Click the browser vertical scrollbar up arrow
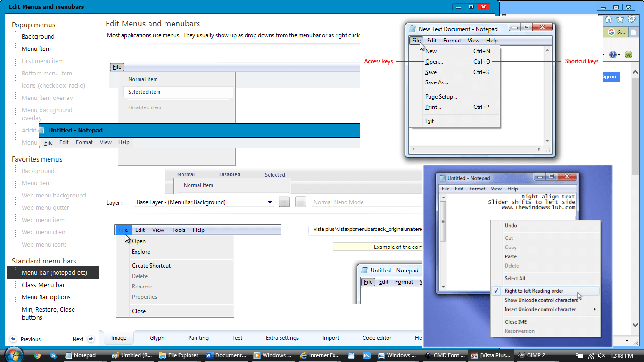The image size is (644, 362). [x=635, y=73]
